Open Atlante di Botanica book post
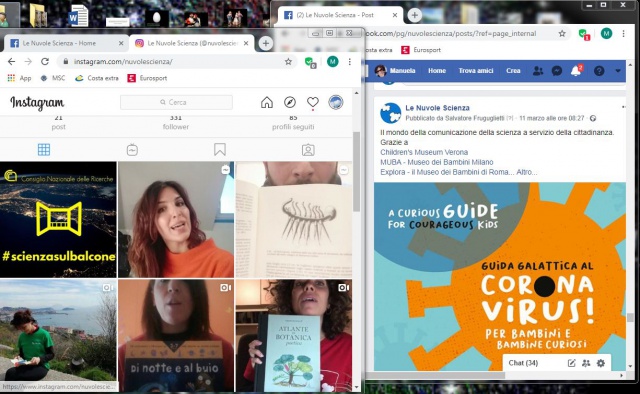This screenshot has width=640, height=394. [x=293, y=336]
